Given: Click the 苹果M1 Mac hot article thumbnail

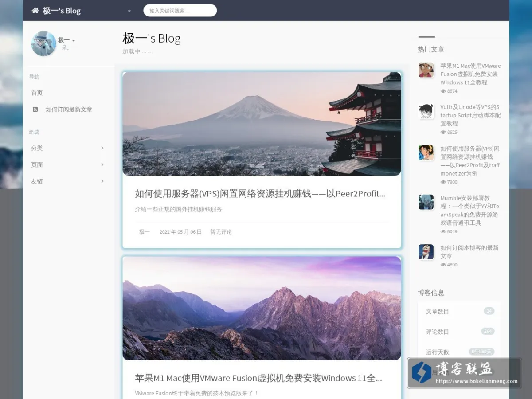Looking at the screenshot, I should pos(426,70).
